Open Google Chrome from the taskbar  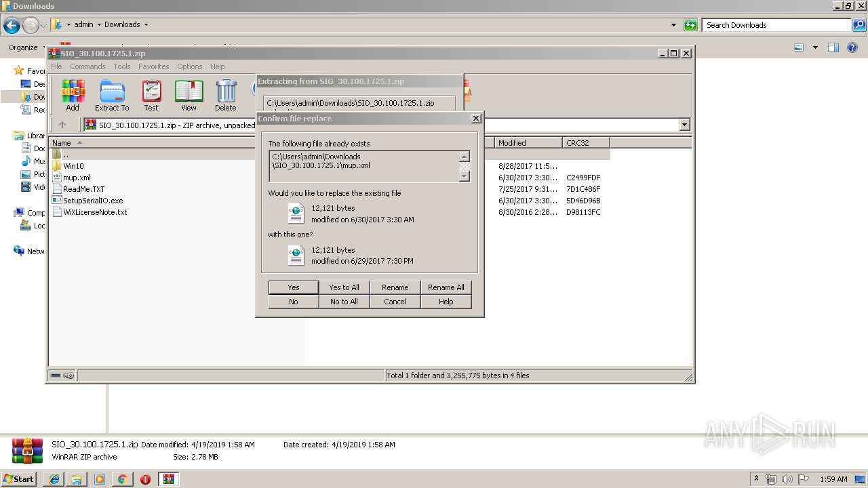point(122,479)
